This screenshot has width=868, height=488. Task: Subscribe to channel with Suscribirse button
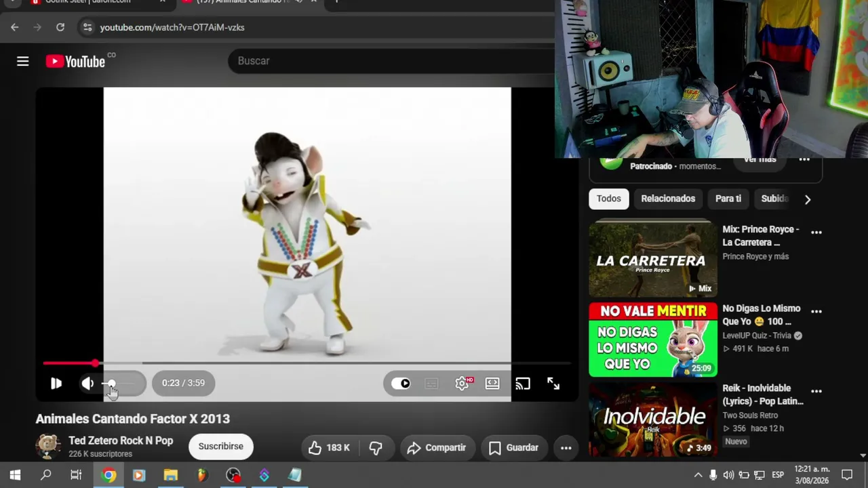[220, 447]
